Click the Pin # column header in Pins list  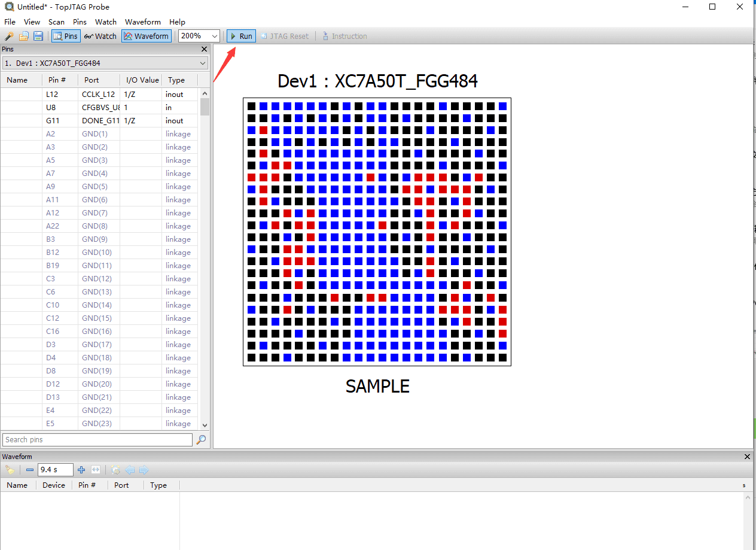click(x=57, y=80)
